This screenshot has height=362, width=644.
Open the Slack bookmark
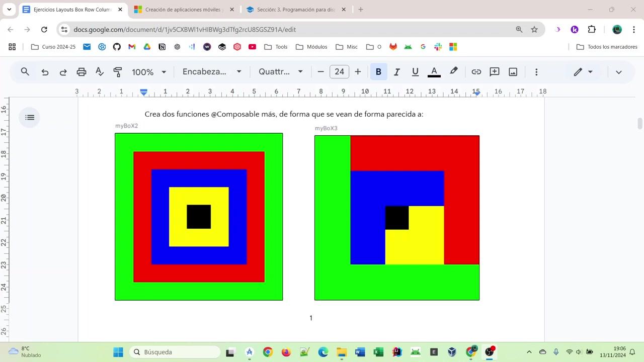coord(438,47)
